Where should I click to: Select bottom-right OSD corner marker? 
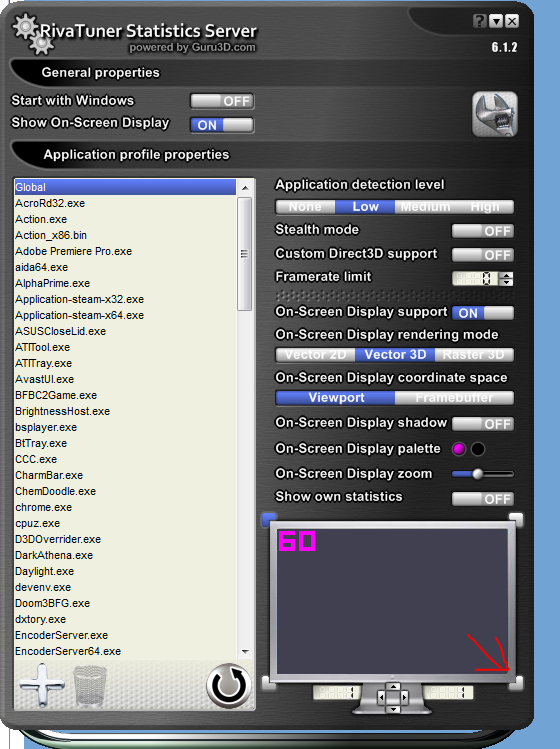point(516,683)
